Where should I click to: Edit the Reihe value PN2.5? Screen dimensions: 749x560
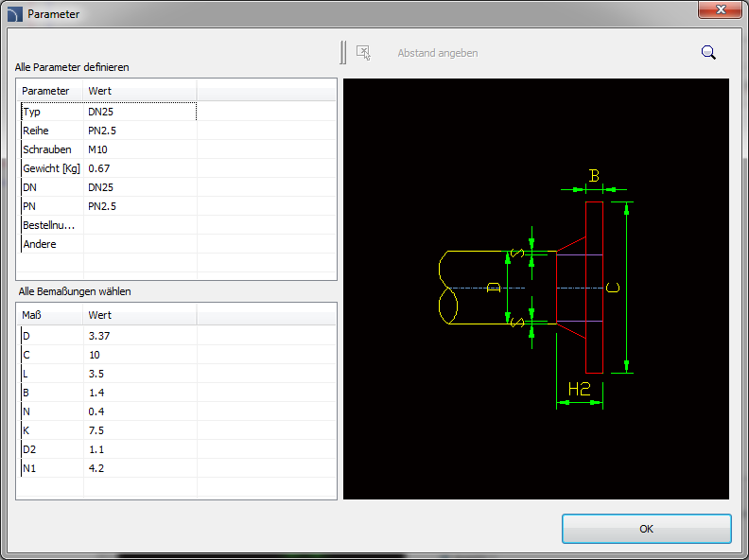click(139, 131)
